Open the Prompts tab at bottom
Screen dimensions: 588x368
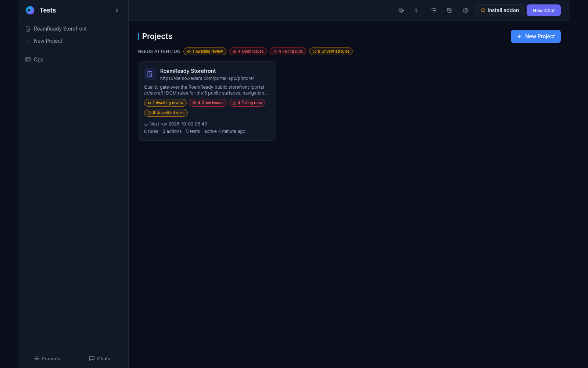(47, 358)
